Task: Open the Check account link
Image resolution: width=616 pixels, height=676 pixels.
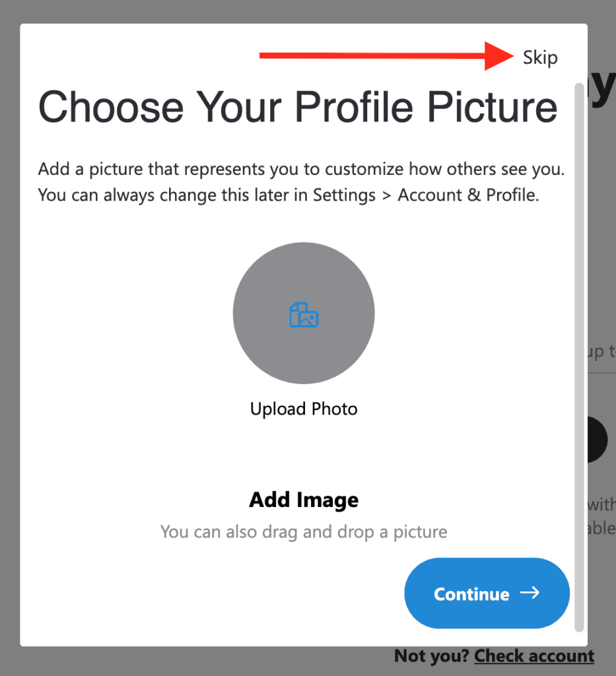Action: [534, 656]
